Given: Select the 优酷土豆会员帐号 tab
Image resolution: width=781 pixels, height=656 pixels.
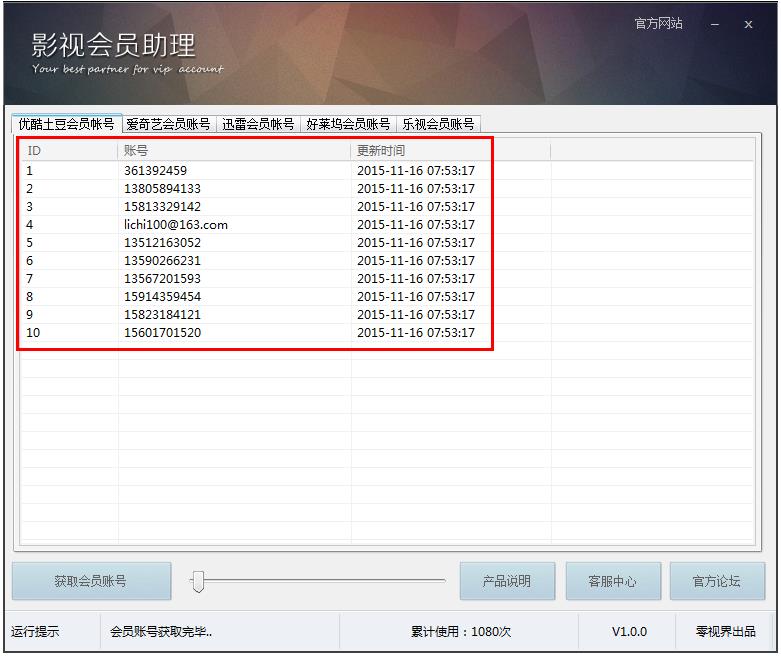Looking at the screenshot, I should pyautogui.click(x=66, y=124).
